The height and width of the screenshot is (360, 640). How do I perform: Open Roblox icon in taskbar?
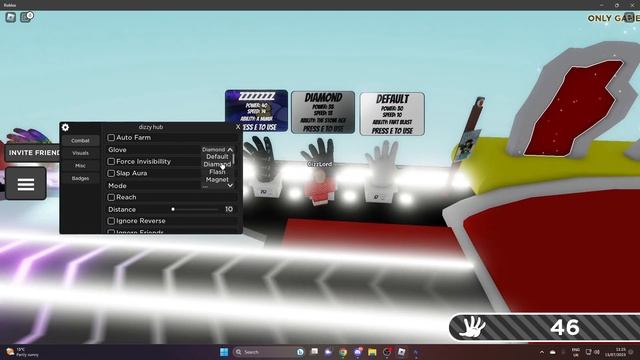(402, 352)
